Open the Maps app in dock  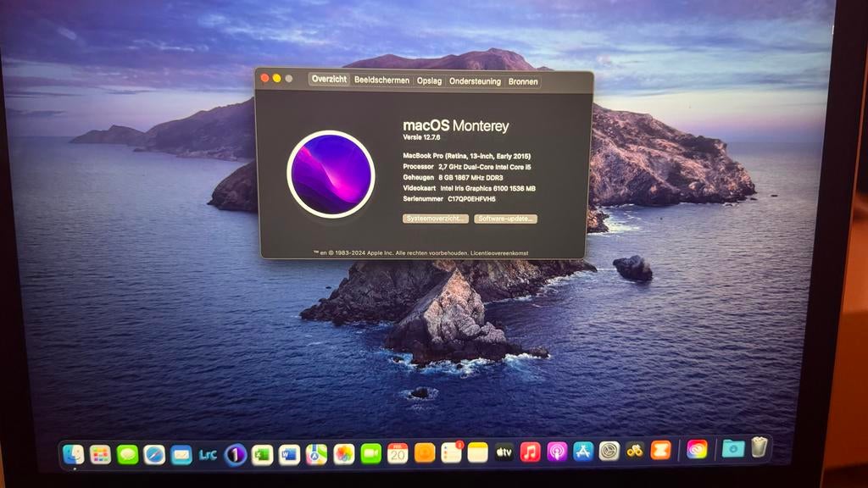pyautogui.click(x=316, y=454)
